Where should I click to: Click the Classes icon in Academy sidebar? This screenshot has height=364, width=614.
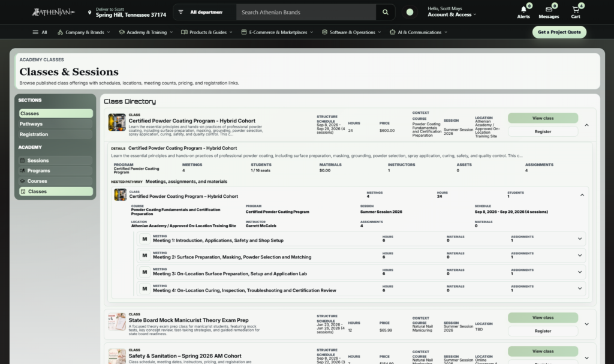coord(23,191)
